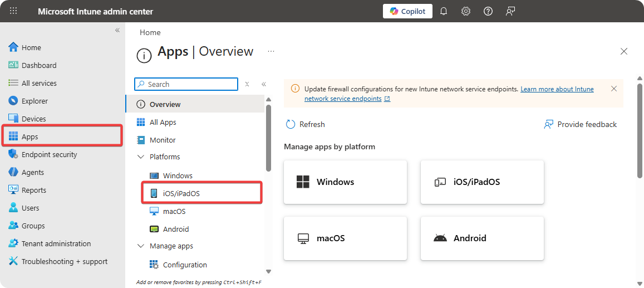Open the settings gear icon
644x288 pixels.
[466, 11]
